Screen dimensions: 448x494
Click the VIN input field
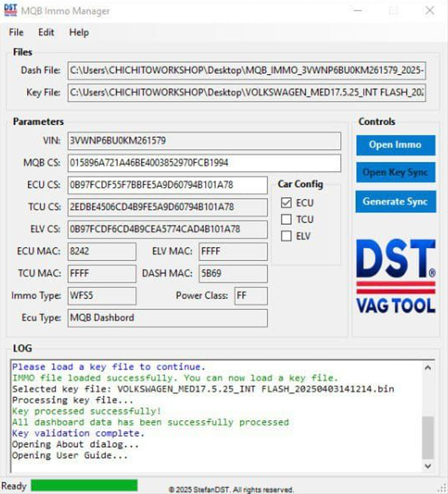[x=204, y=141]
